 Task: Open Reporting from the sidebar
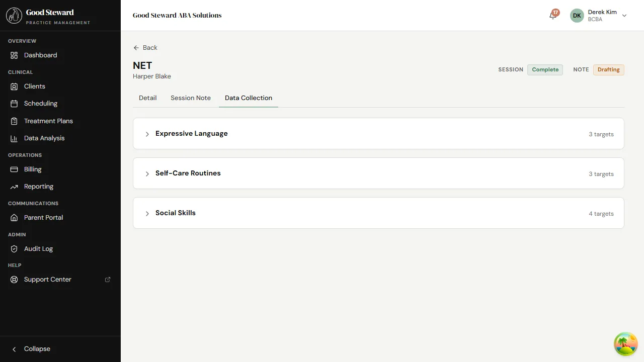tap(14, 186)
